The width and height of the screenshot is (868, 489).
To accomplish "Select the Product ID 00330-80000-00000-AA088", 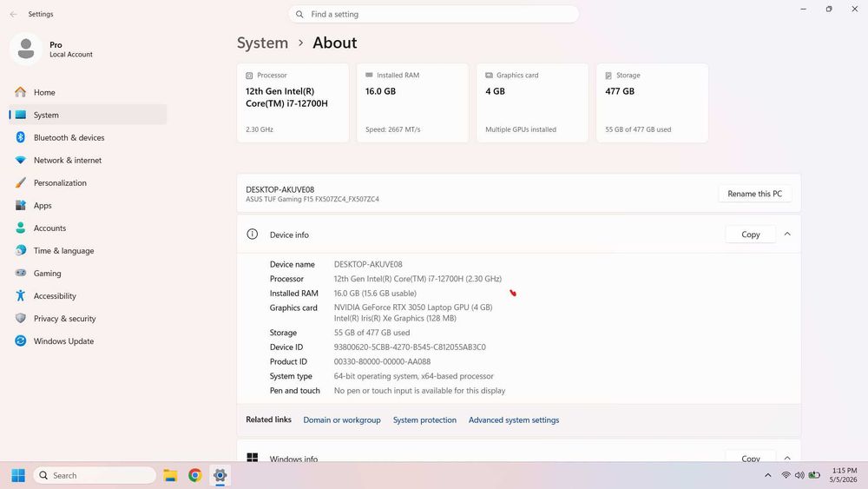I will pyautogui.click(x=382, y=361).
